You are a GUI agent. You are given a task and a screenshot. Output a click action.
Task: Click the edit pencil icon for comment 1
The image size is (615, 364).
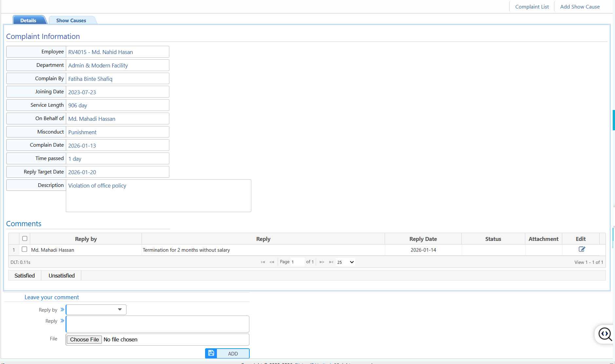582,249
